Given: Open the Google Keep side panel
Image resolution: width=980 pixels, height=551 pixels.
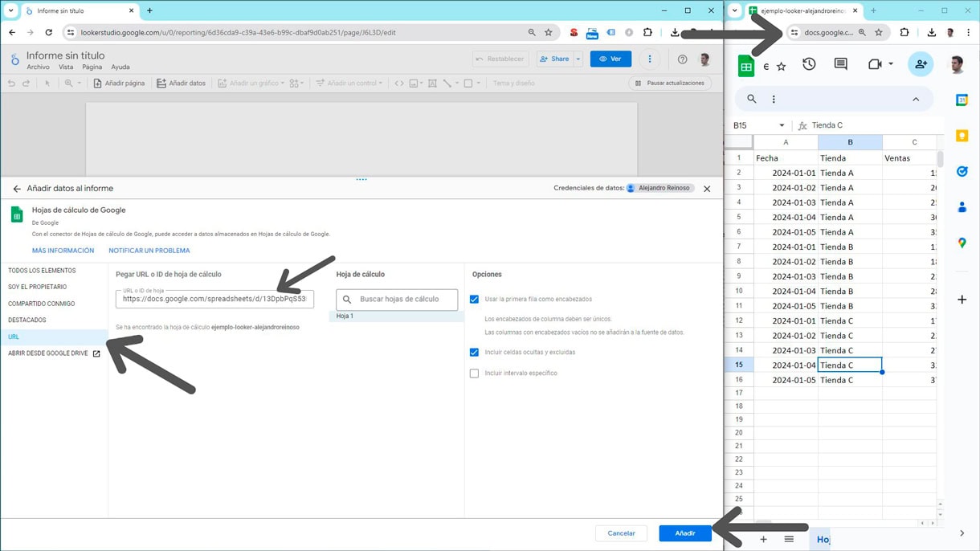Looking at the screenshot, I should coord(962,137).
